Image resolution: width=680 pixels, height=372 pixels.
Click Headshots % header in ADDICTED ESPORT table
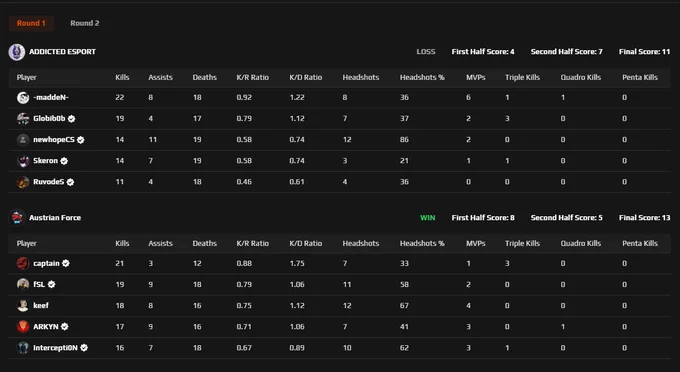point(422,77)
